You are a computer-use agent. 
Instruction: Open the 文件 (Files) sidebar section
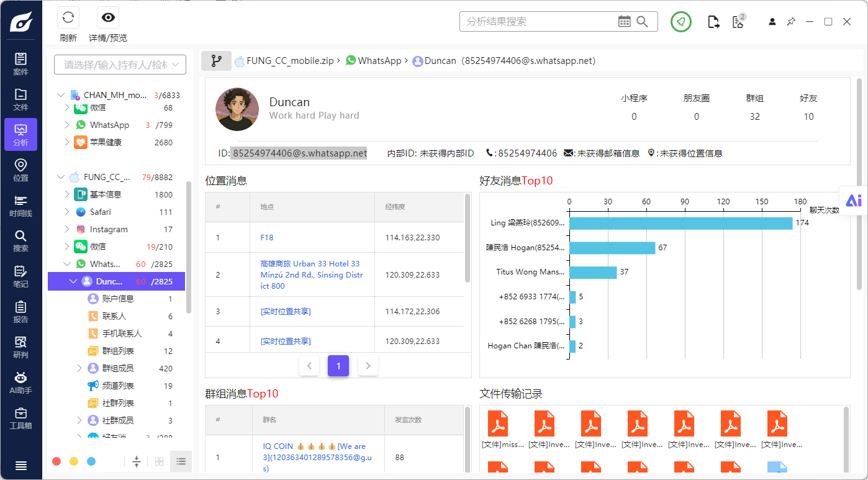[x=20, y=99]
